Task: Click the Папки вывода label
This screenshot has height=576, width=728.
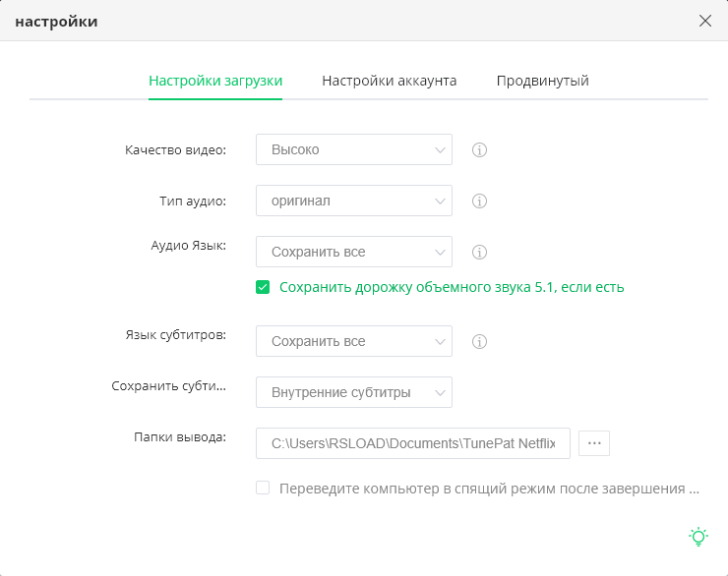Action: [x=180, y=436]
